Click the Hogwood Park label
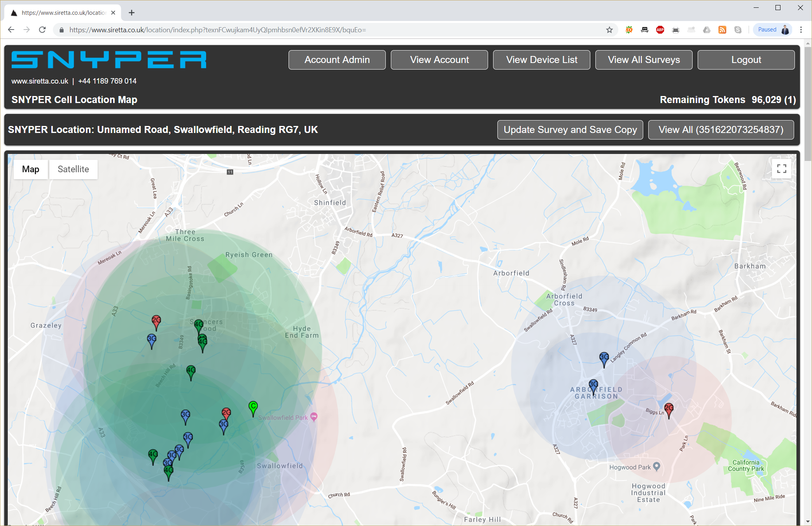 click(x=630, y=467)
